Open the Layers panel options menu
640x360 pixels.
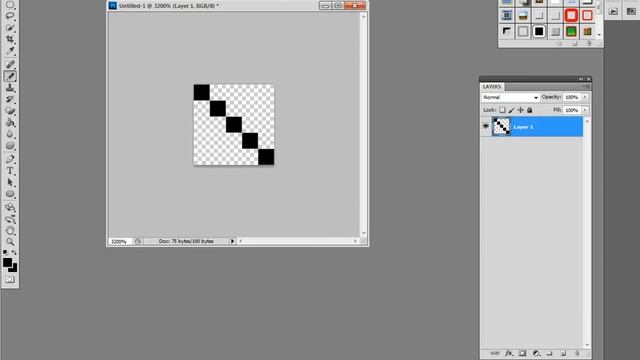(587, 87)
